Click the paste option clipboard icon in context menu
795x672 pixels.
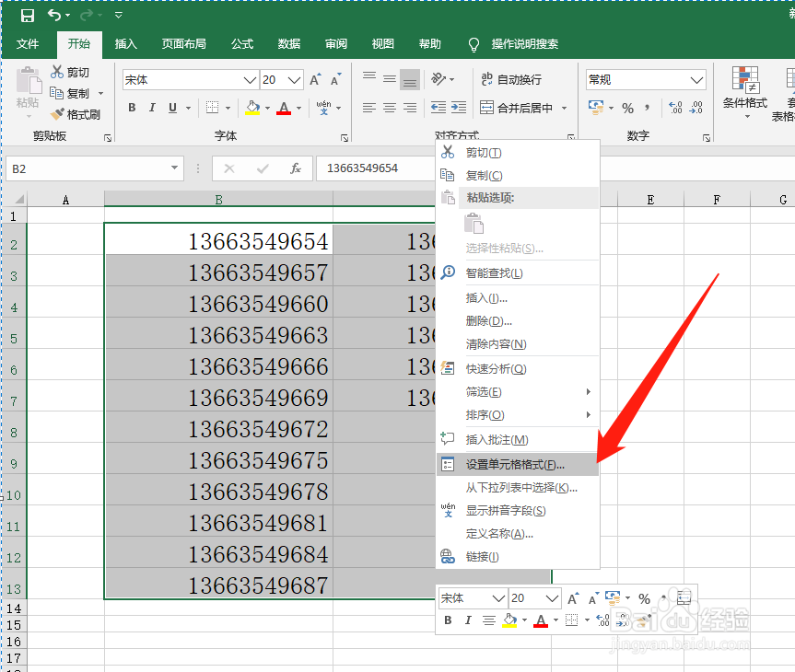474,224
